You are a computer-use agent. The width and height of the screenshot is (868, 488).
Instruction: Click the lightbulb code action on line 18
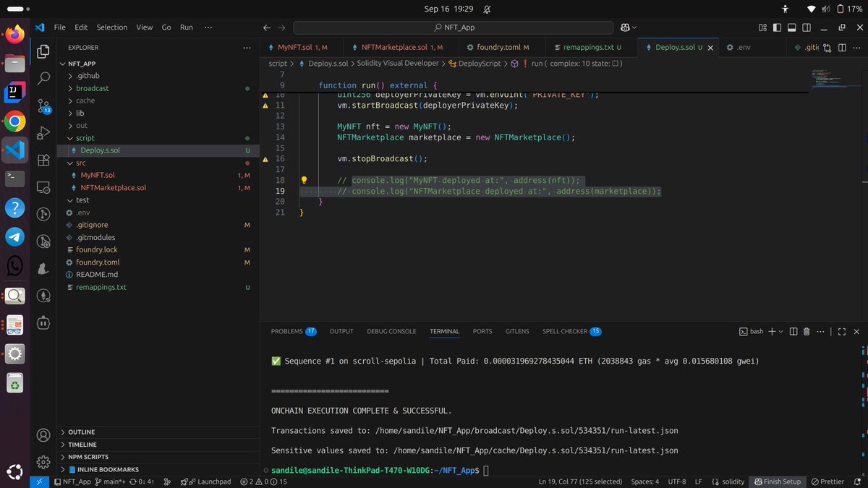coord(305,180)
